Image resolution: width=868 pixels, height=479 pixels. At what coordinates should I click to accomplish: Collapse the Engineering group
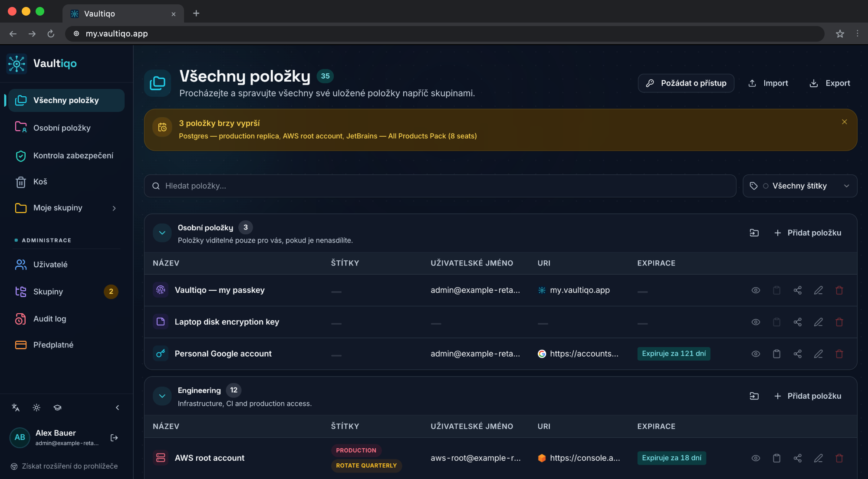click(x=162, y=396)
